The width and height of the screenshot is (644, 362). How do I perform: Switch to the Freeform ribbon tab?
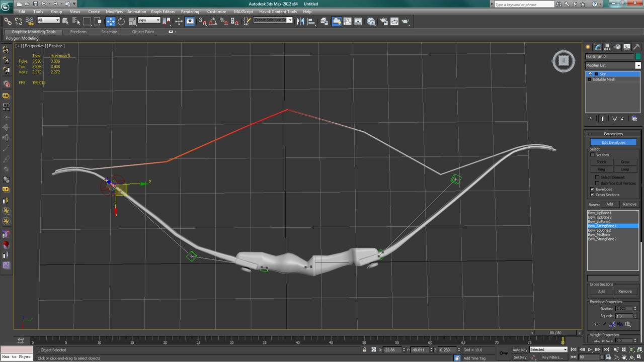pos(78,32)
